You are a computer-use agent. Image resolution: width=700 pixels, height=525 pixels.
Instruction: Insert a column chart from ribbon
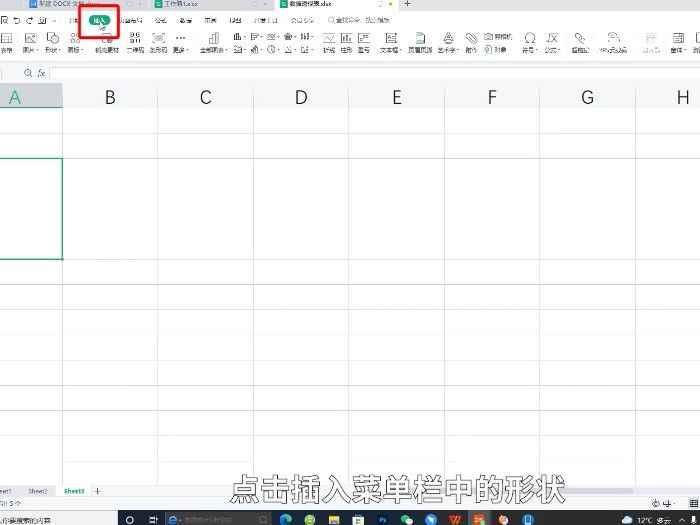point(238,37)
